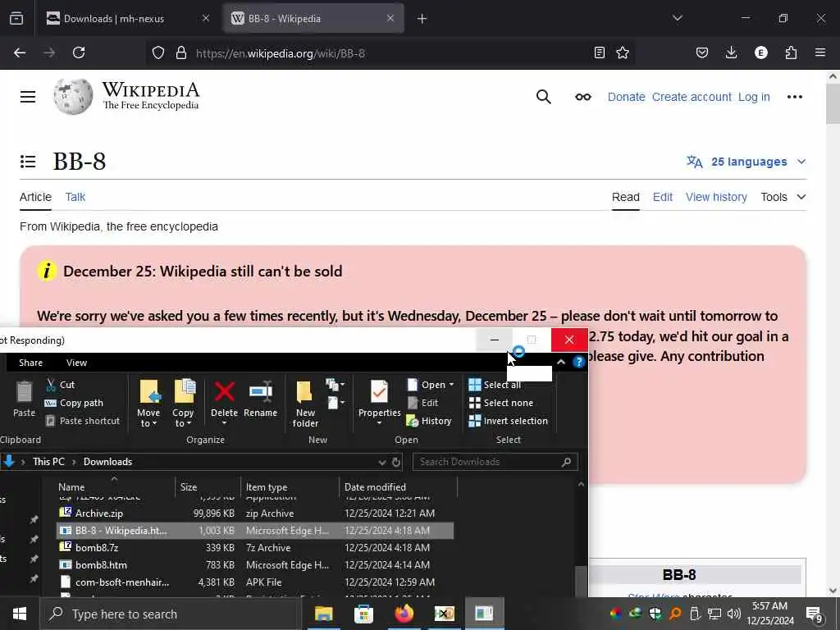This screenshot has height=630, width=840.
Task: Collapse the Explorer ribbon chevron
Action: pyautogui.click(x=561, y=362)
